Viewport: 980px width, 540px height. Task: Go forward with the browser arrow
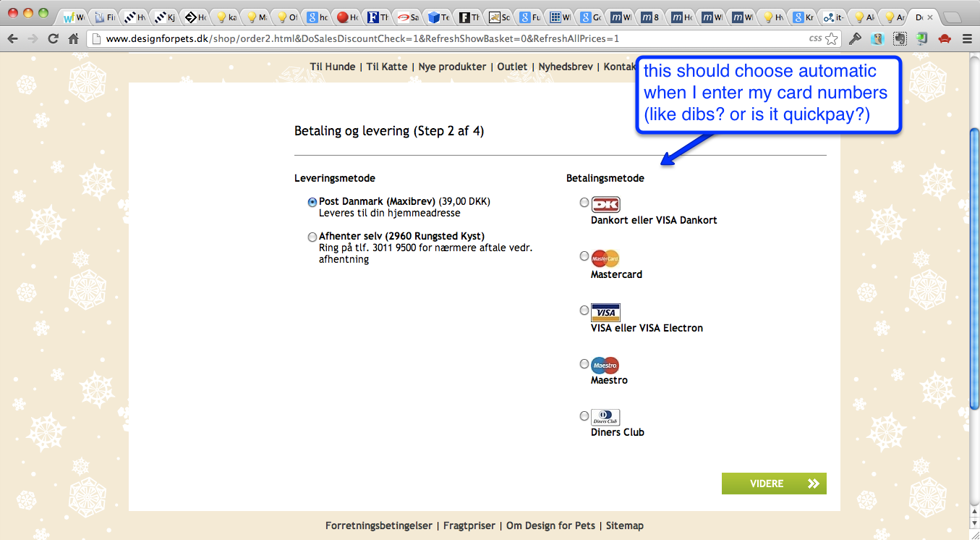point(33,39)
